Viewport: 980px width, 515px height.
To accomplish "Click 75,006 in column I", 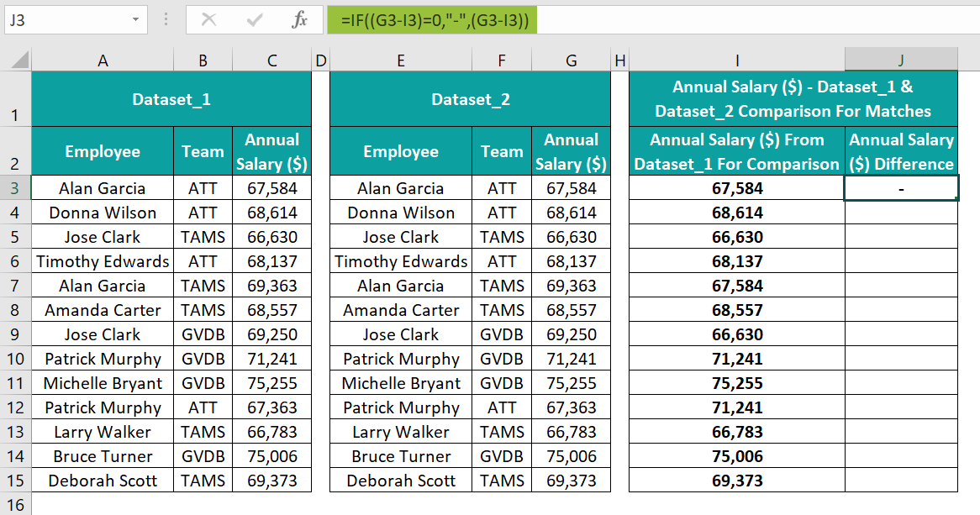I will click(737, 456).
